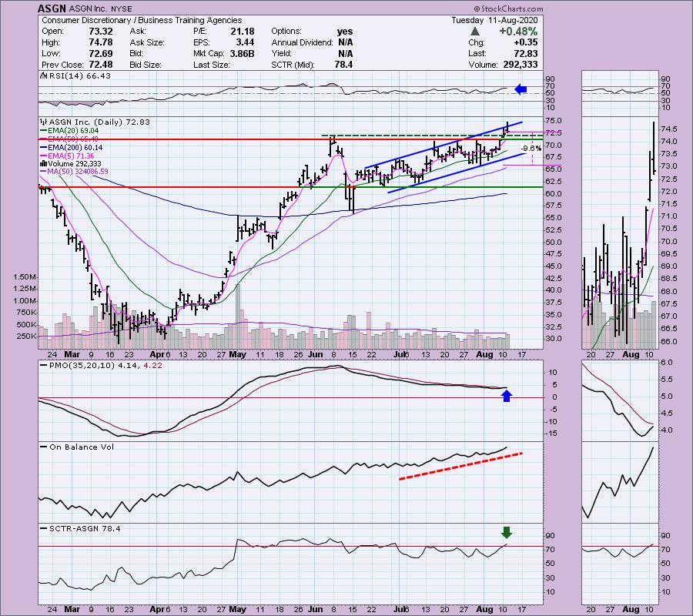
Task: Click 'Consumer Discretionary / Business Training Agencies' sector text
Action: pyautogui.click(x=142, y=20)
